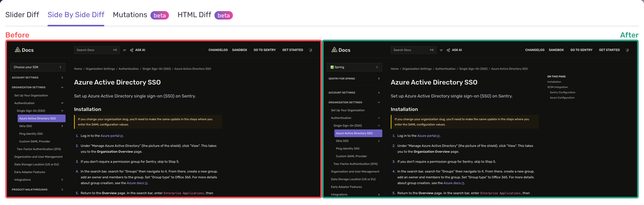
Task: Open the Choose your SDK dropdown
Action: pos(38,67)
